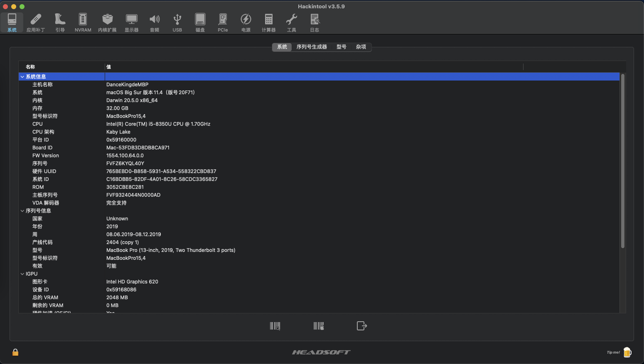644x364 pixels.
Task: Select the CPU 架构 row
Action: click(x=319, y=132)
